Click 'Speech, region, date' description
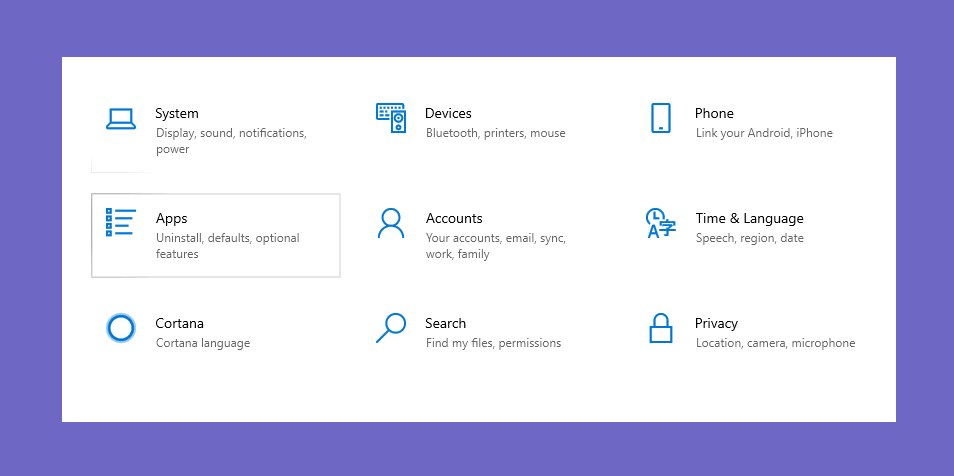 [x=750, y=239]
